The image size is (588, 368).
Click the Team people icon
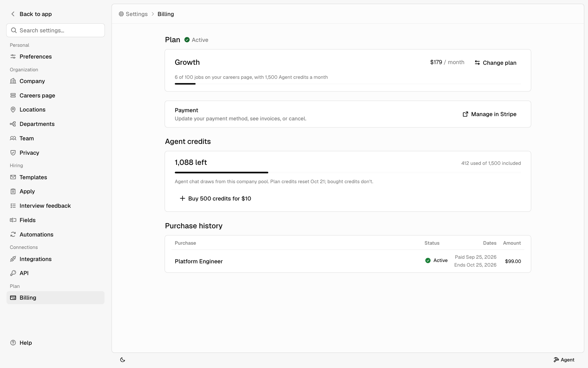pyautogui.click(x=13, y=138)
